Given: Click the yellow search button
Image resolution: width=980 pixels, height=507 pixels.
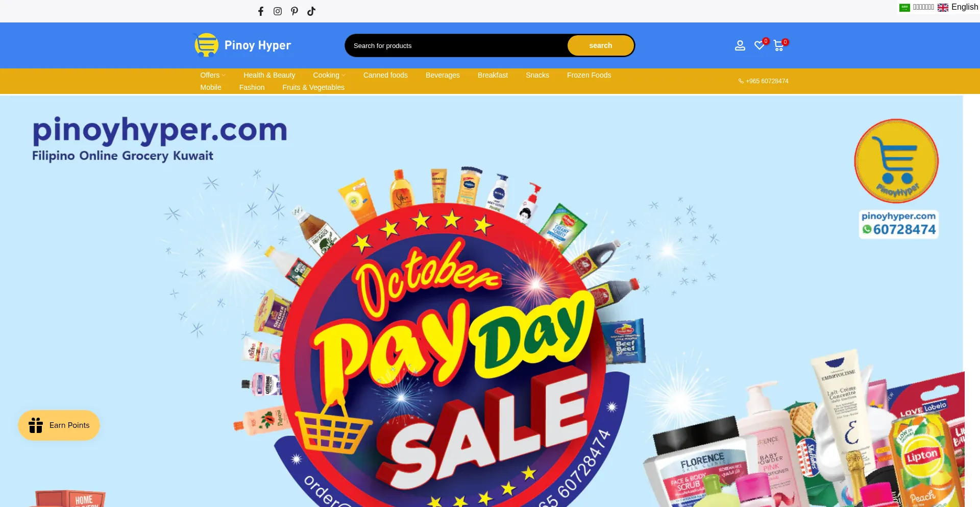Looking at the screenshot, I should pos(601,45).
